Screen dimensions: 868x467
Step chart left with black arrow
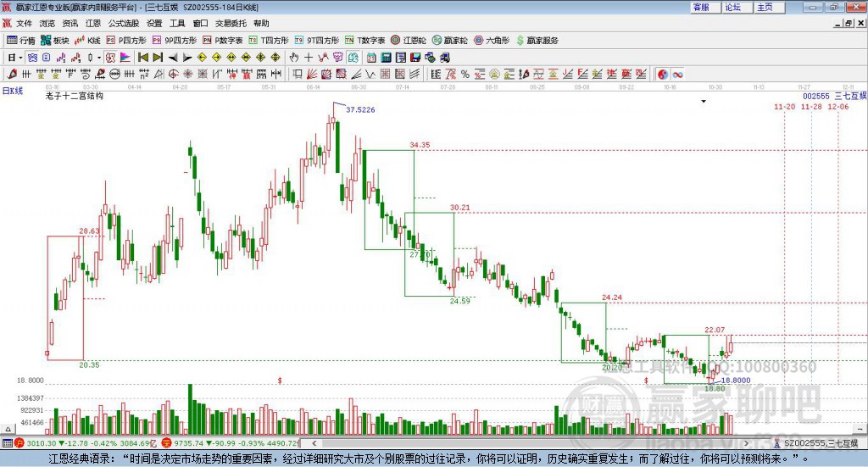(173, 58)
